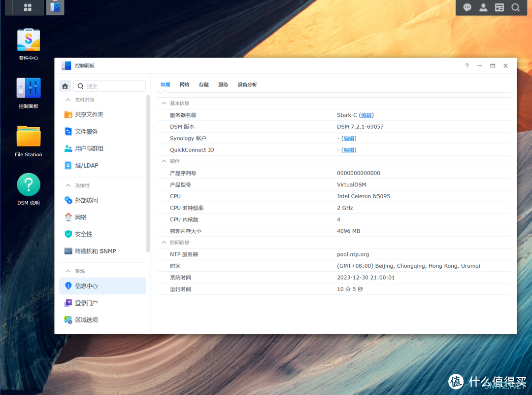Switch to the 常规 tab

click(x=165, y=85)
